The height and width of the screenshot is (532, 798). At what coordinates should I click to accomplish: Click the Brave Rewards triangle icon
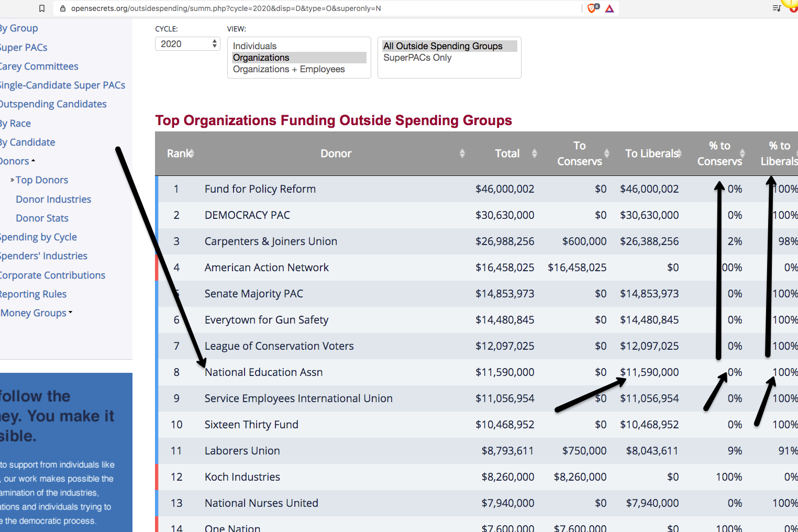[609, 8]
